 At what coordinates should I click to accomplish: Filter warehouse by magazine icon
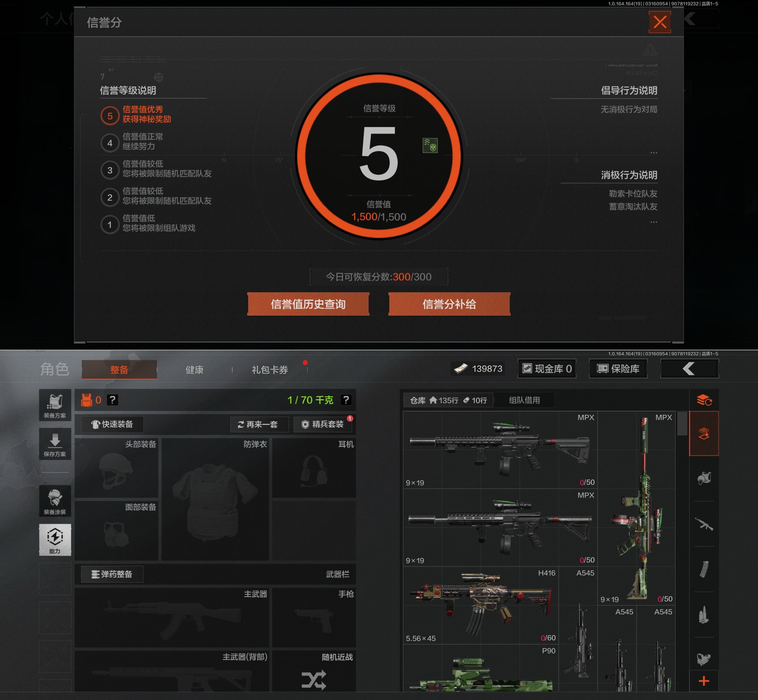704,569
